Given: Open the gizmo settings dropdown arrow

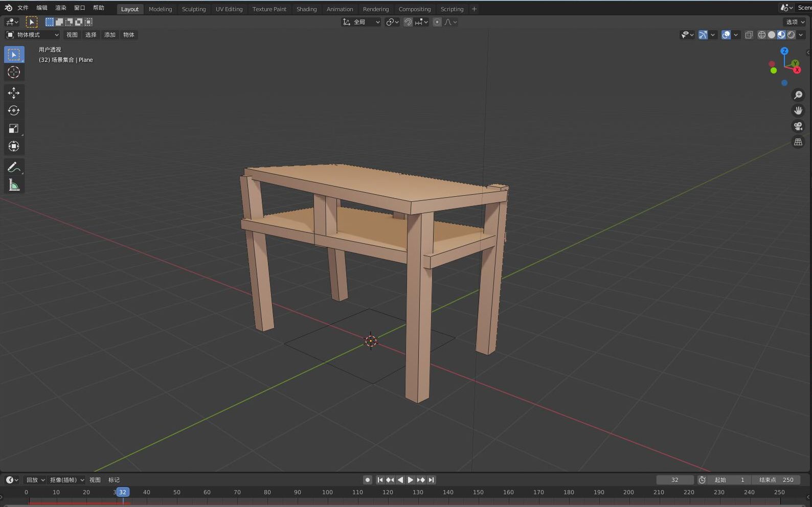Looking at the screenshot, I should (713, 35).
